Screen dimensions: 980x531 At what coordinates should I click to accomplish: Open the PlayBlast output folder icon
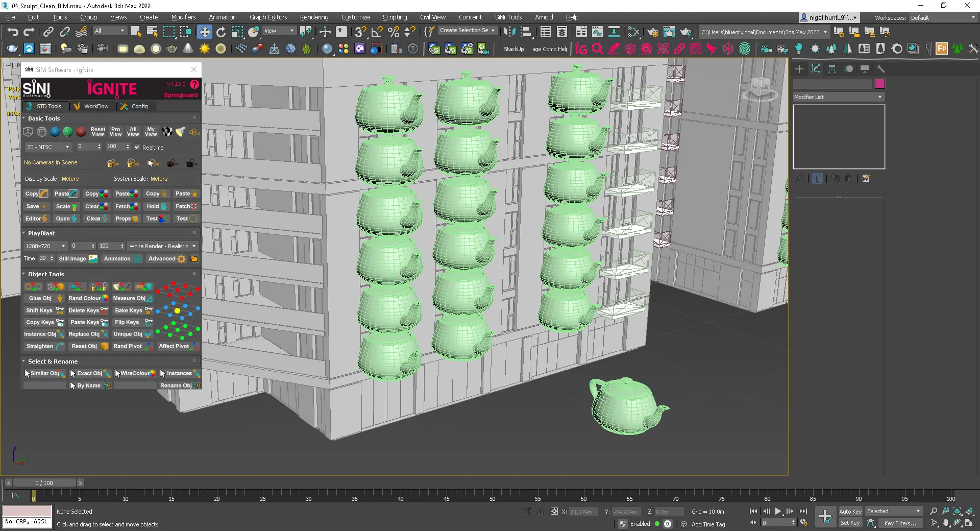coord(194,259)
